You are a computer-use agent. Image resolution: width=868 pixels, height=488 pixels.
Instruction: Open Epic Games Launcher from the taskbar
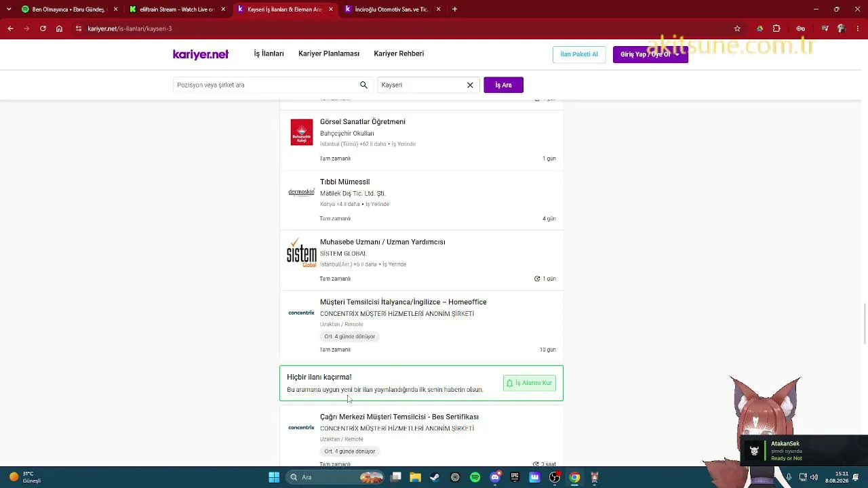pos(515,477)
